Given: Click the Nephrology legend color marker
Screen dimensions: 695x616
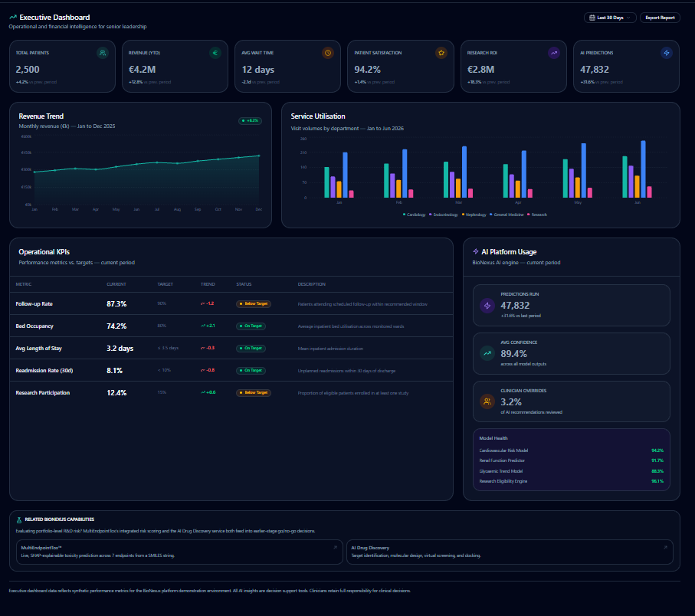Looking at the screenshot, I should pyautogui.click(x=463, y=215).
